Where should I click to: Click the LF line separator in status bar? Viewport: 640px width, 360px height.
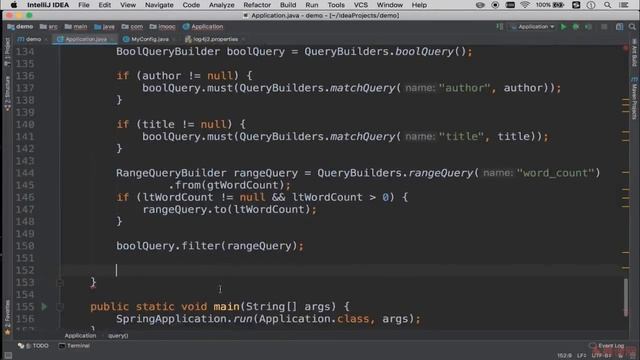click(581, 356)
